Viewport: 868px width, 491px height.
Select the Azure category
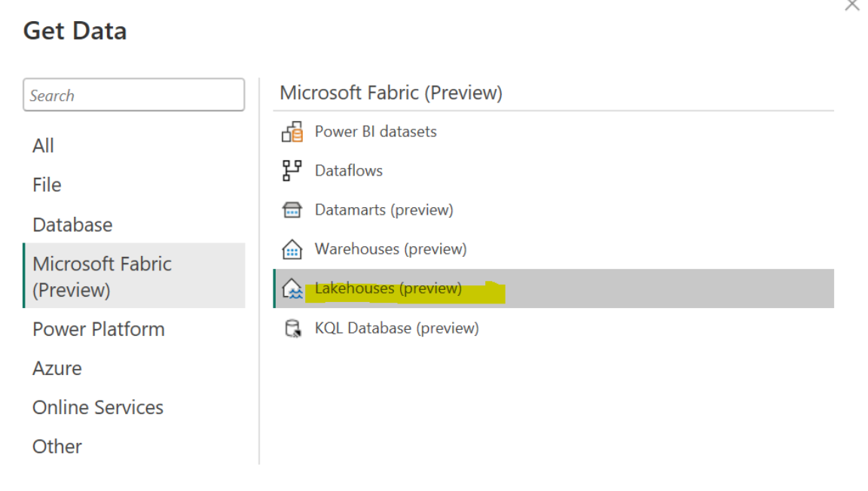pos(134,368)
